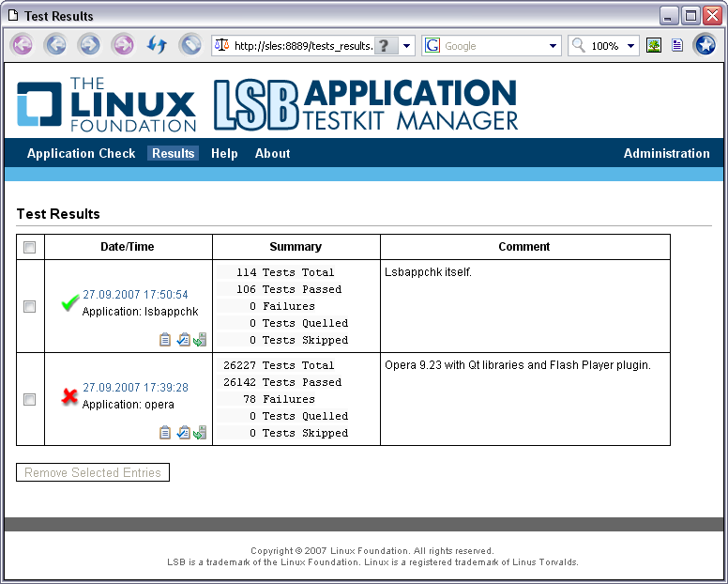The width and height of the screenshot is (728, 584).
Task: Toggle images with the picture icon
Action: point(654,45)
